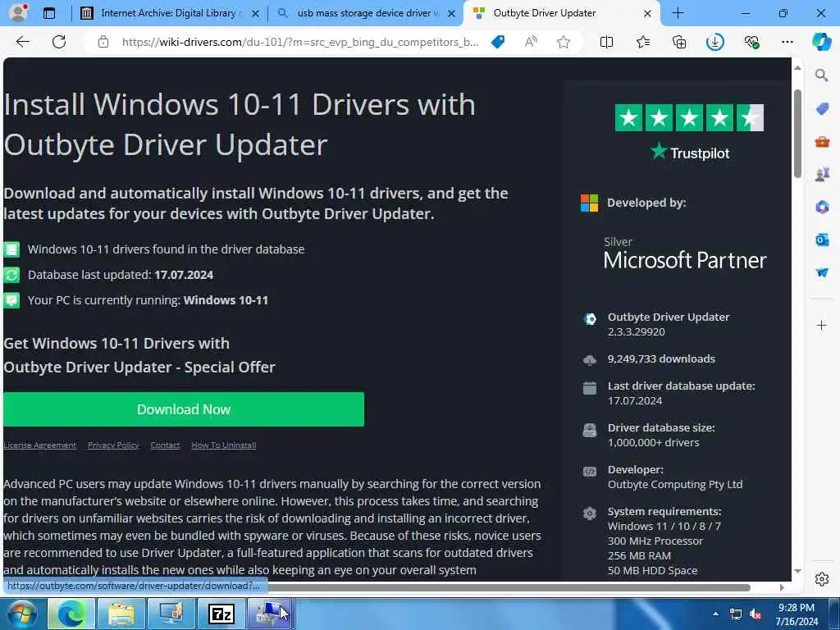This screenshot has width=840, height=630.
Task: Click the Outbyte Driver Updater version entry
Action: coord(668,324)
